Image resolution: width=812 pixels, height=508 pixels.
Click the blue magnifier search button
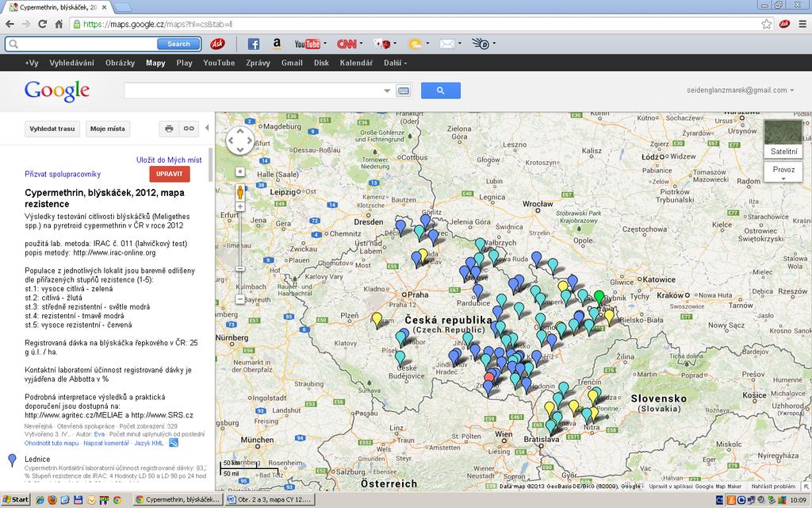pos(441,90)
